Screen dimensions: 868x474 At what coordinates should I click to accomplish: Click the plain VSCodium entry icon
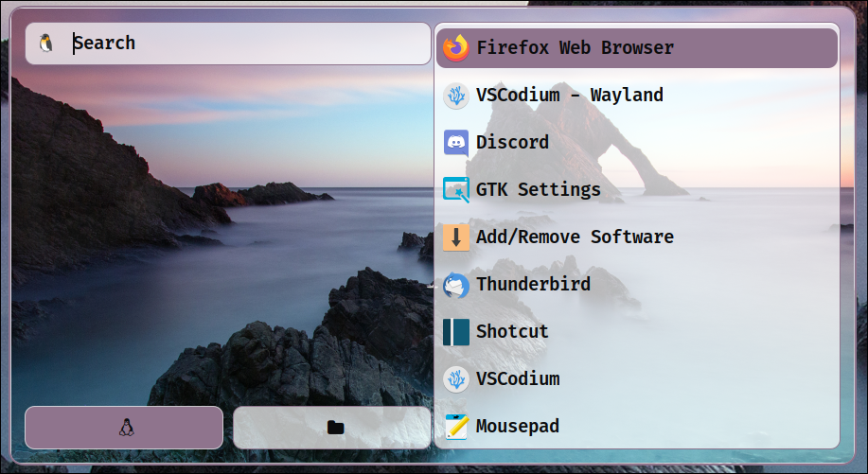[x=456, y=378]
